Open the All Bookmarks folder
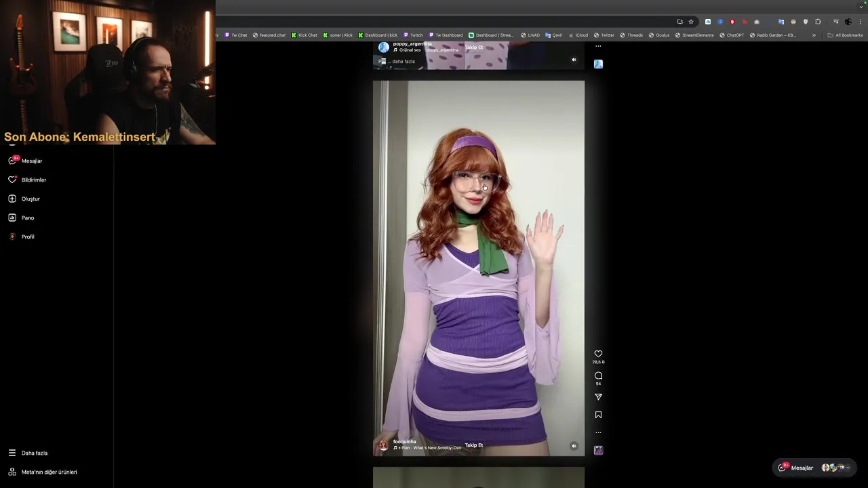868x488 pixels. pyautogui.click(x=845, y=35)
